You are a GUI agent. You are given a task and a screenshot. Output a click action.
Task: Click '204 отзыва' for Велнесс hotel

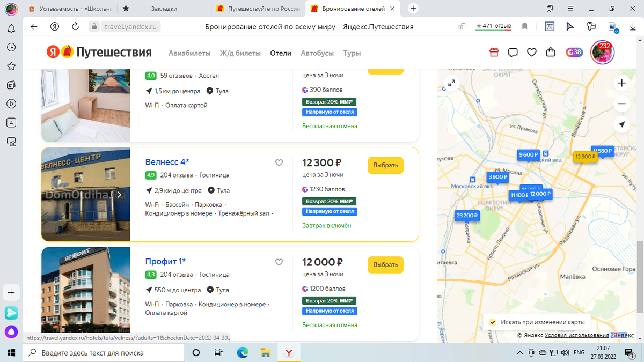[x=177, y=175]
